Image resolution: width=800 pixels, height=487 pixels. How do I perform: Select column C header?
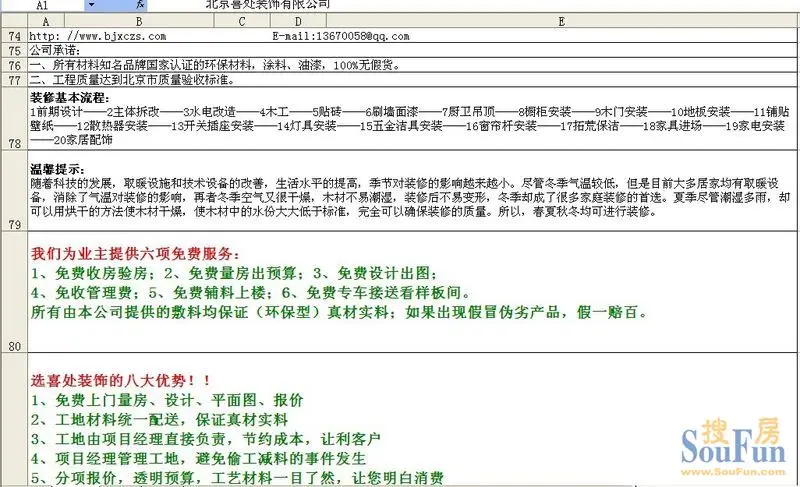pyautogui.click(x=241, y=21)
